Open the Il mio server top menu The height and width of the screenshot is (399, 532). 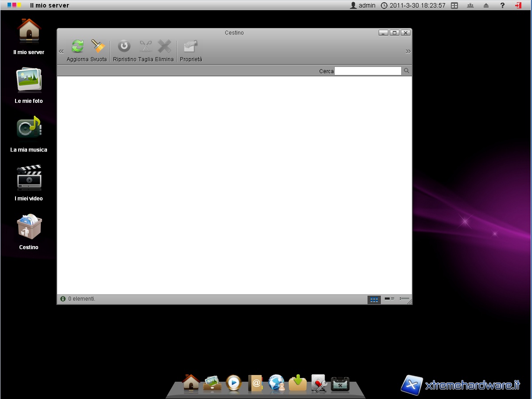pos(49,5)
